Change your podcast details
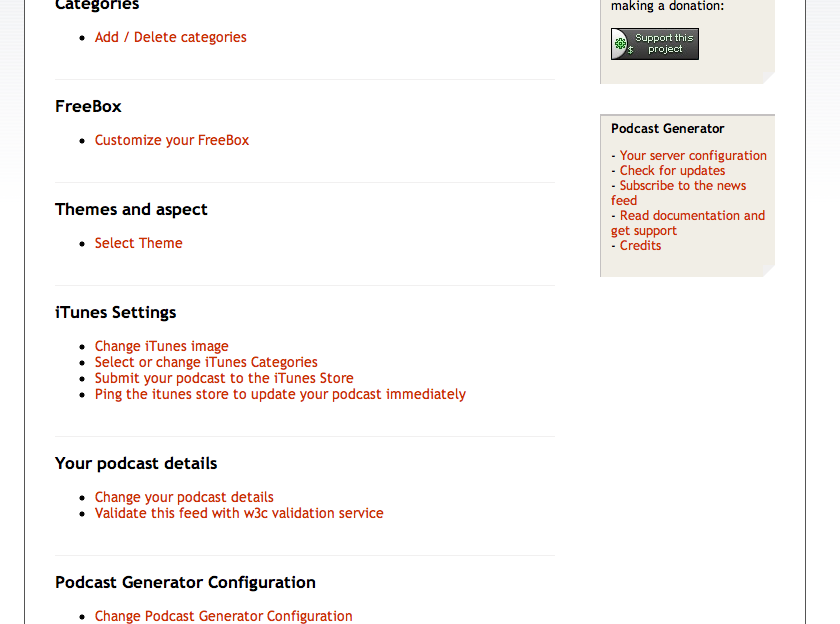The height and width of the screenshot is (624, 840). coord(184,497)
